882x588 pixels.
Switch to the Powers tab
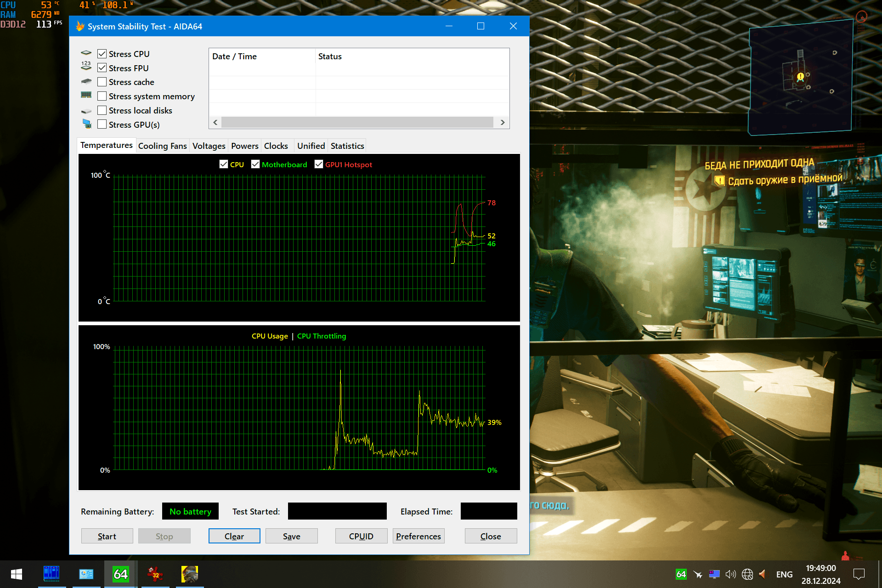pyautogui.click(x=245, y=146)
